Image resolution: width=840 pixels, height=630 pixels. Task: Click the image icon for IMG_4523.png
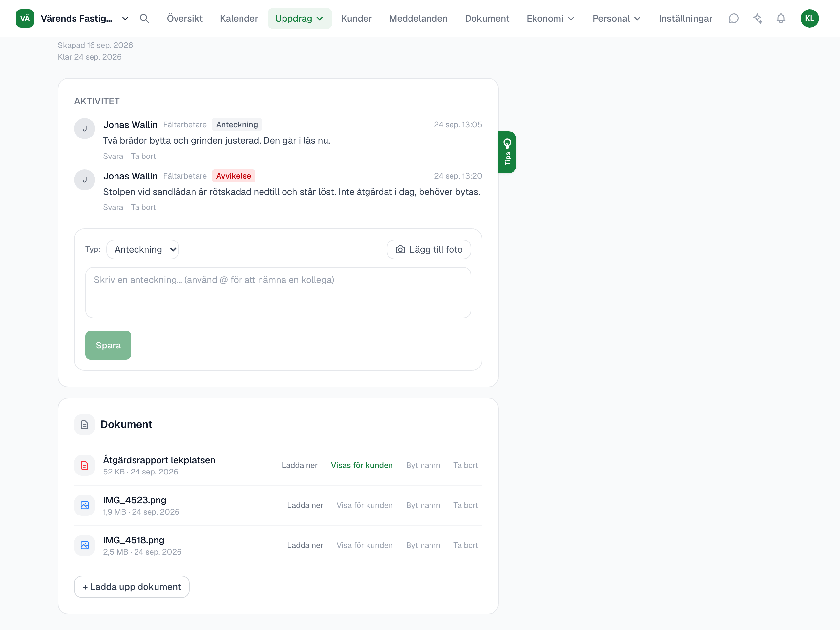click(85, 505)
